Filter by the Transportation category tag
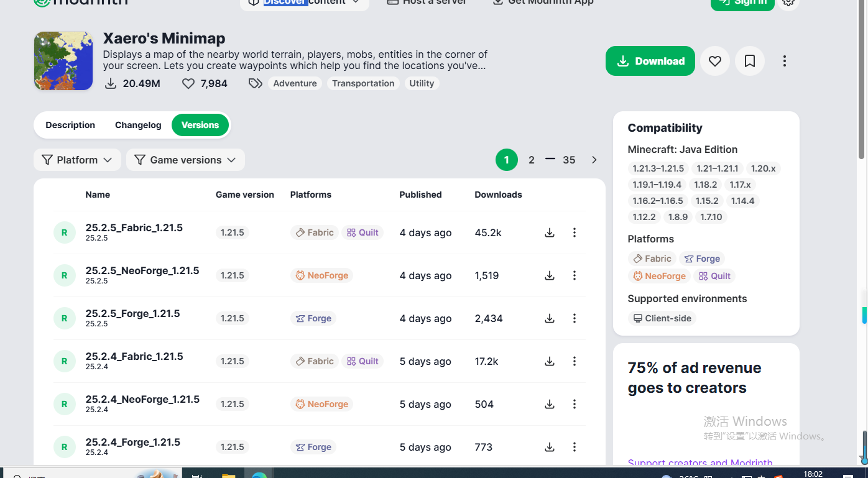Image resolution: width=868 pixels, height=478 pixels. tap(363, 83)
